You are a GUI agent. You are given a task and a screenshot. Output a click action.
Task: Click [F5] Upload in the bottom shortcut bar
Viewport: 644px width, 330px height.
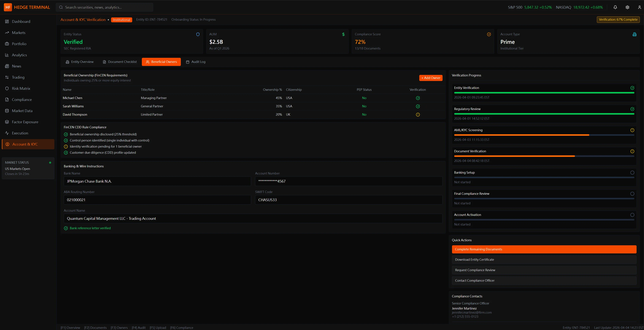(x=158, y=327)
